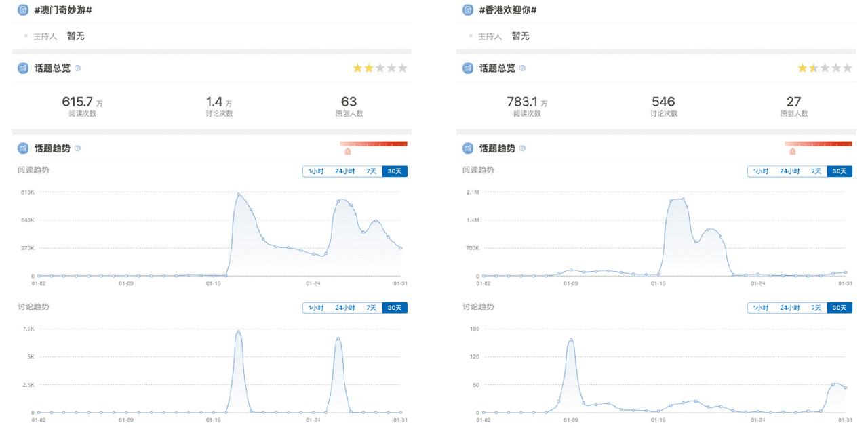The image size is (868, 429).
Task: Click the 783.1万 阅读次数 figure
Action: (x=527, y=102)
